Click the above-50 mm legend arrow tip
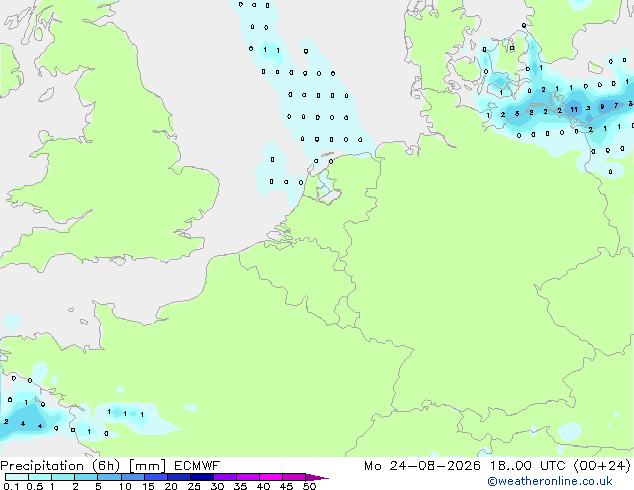 [x=317, y=477]
